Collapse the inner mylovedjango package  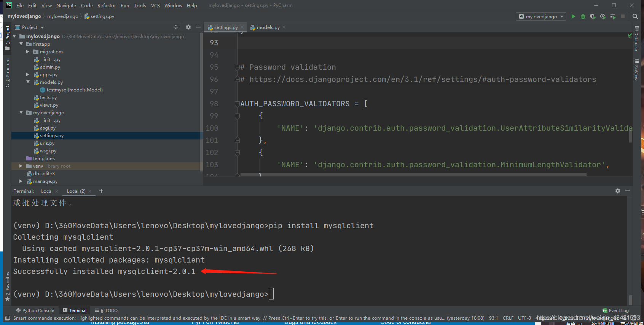(x=21, y=112)
